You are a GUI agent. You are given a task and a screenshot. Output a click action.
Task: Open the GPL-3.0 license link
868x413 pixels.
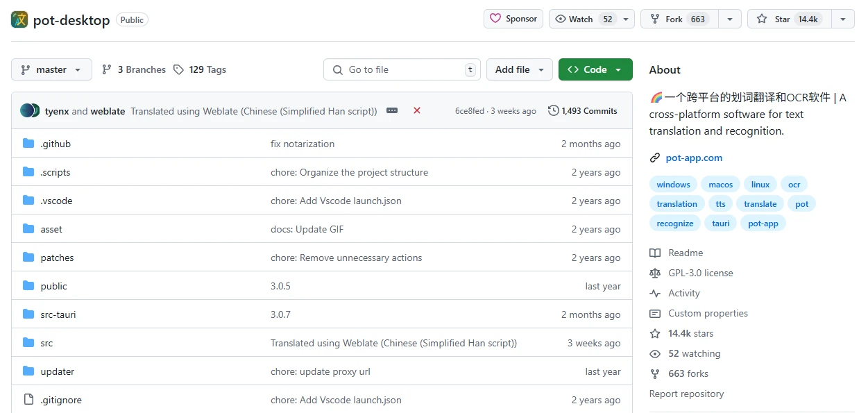tap(691, 273)
